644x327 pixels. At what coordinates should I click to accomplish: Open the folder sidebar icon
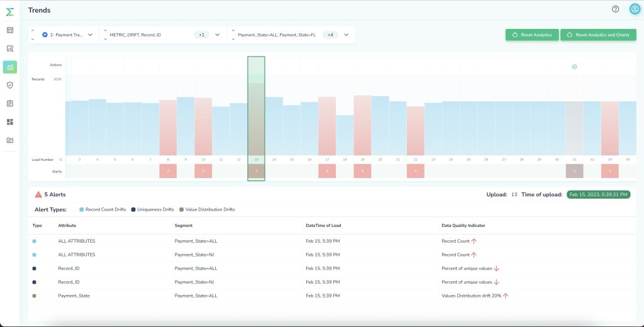point(9,140)
